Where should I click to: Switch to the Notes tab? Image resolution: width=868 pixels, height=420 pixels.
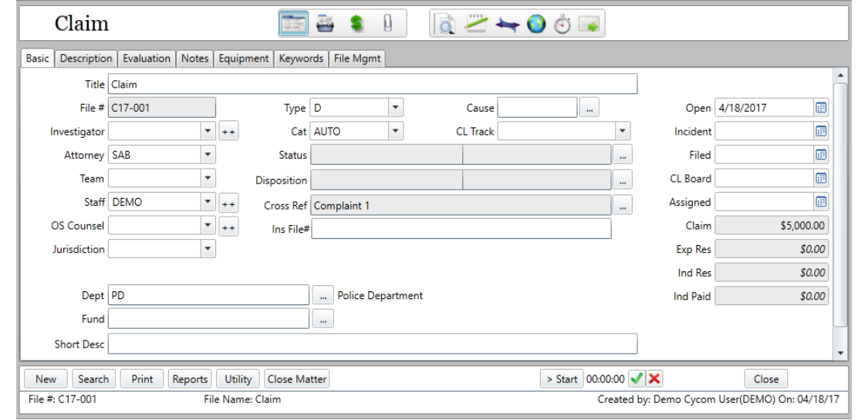195,59
